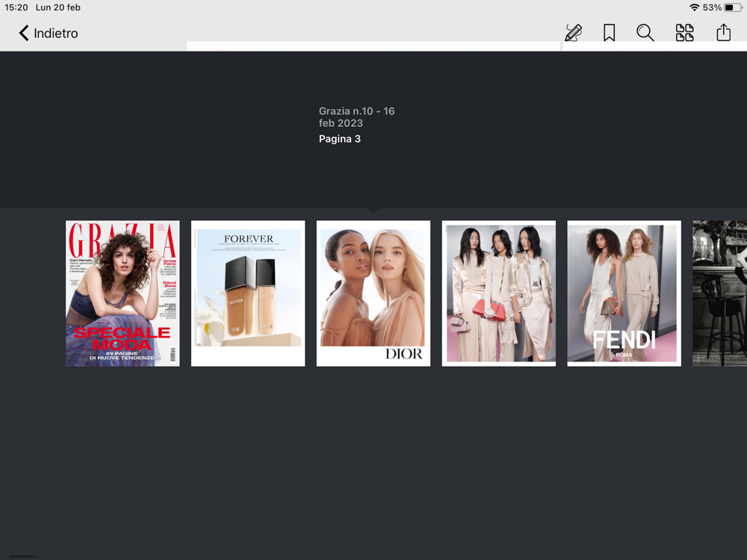
Task: Open the Grazia cover page thumbnail
Action: click(x=123, y=293)
